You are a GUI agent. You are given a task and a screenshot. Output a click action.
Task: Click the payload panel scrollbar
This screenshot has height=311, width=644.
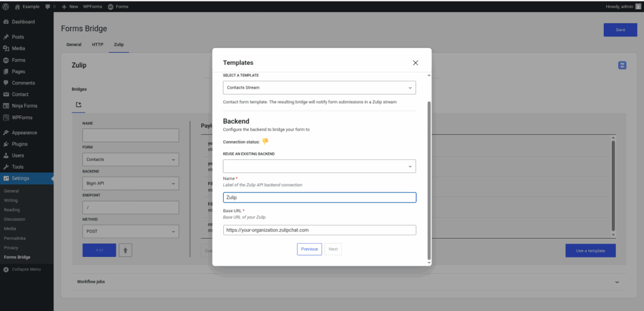coord(613,186)
